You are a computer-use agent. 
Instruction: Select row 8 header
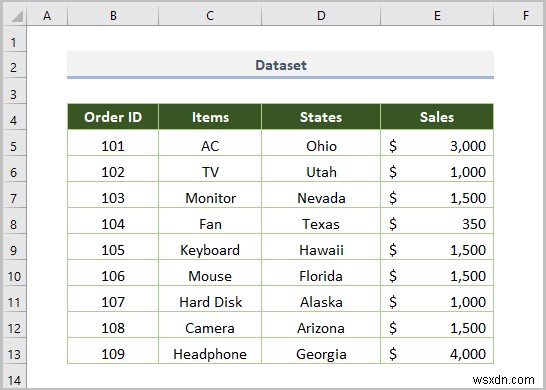coord(15,221)
